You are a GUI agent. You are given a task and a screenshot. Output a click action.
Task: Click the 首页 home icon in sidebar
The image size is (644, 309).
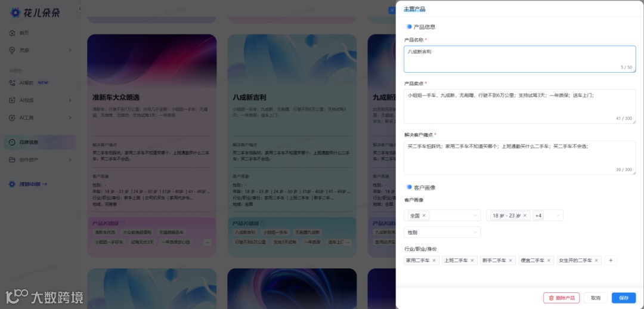13,33
